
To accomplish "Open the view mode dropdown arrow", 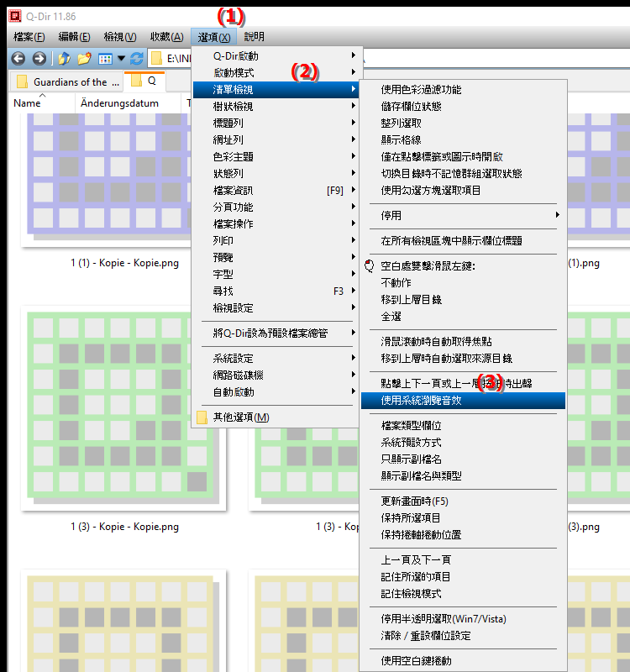I will tap(121, 58).
